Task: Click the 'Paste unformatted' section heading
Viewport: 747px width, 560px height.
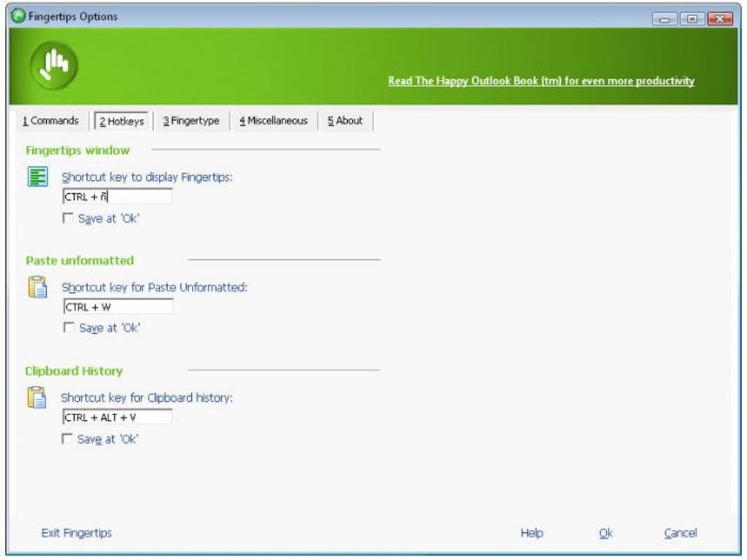Action: coord(80,261)
